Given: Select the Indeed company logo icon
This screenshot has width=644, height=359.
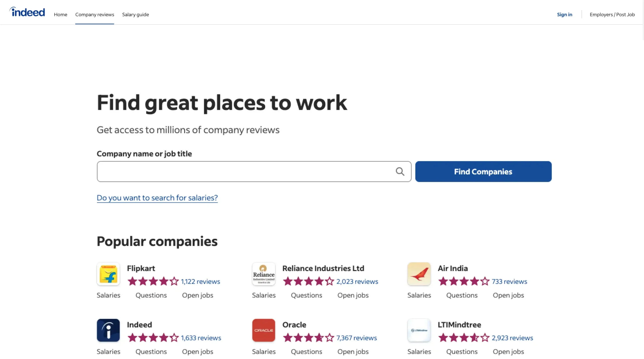Looking at the screenshot, I should tap(108, 330).
